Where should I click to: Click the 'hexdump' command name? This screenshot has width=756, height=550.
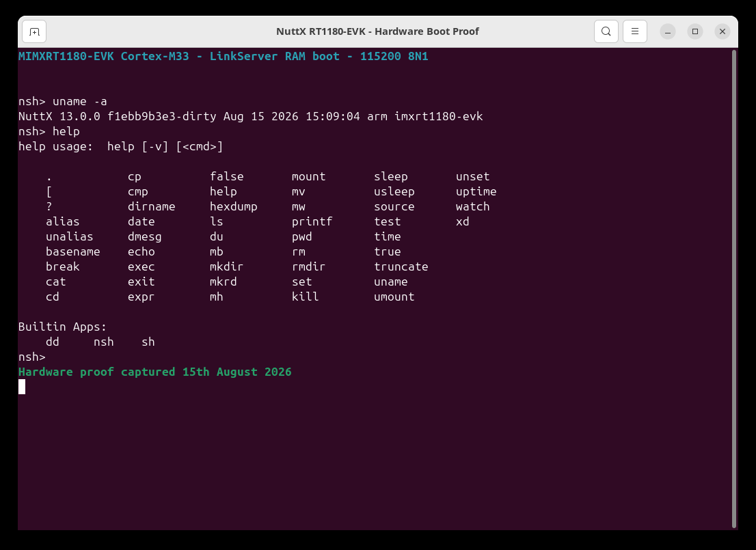coord(233,206)
